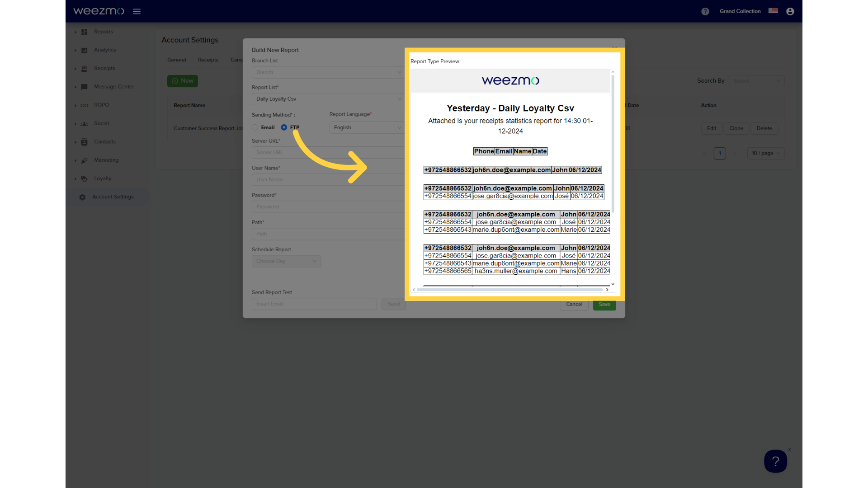Click the Send Report Test email input field
This screenshot has width=868, height=488.
coord(313,304)
